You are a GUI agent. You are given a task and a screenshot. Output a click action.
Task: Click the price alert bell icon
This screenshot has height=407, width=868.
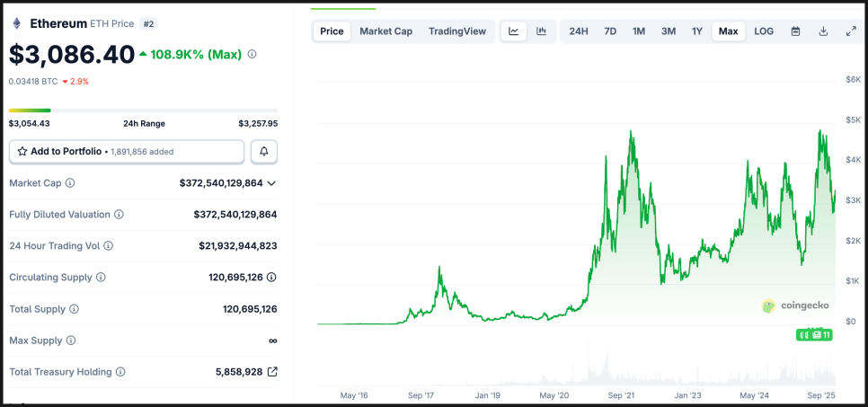pyautogui.click(x=264, y=152)
